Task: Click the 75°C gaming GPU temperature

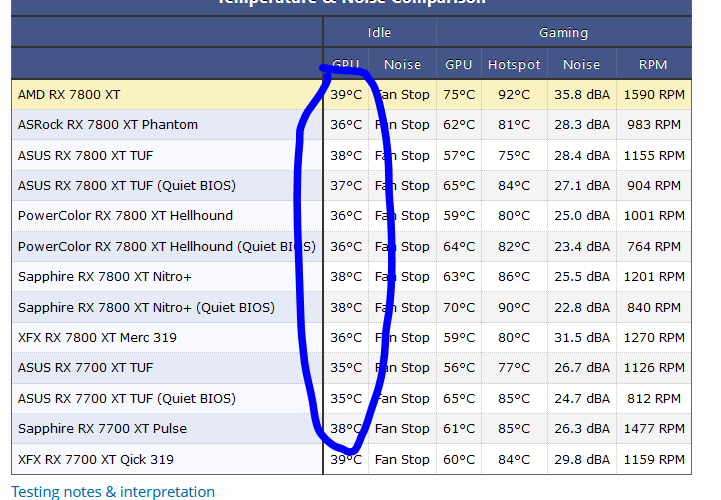Action: [459, 95]
